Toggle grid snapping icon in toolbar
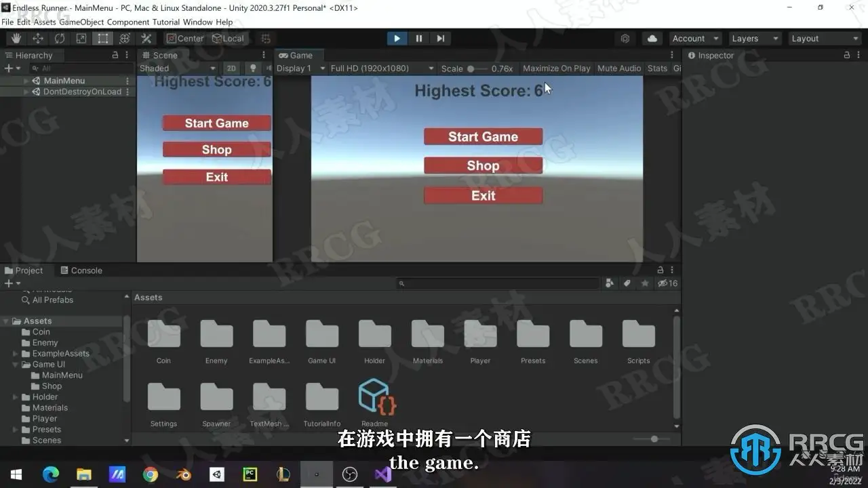868x488 pixels. pyautogui.click(x=266, y=39)
